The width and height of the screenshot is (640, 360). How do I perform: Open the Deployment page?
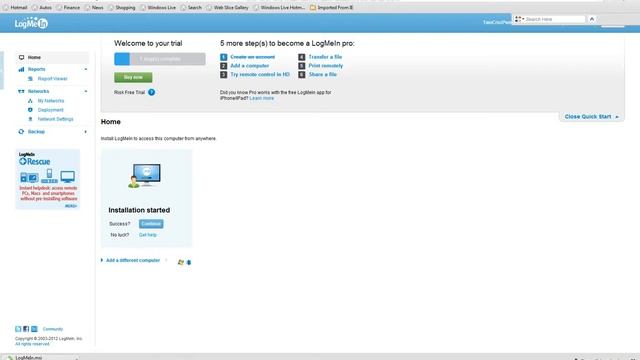click(x=51, y=110)
